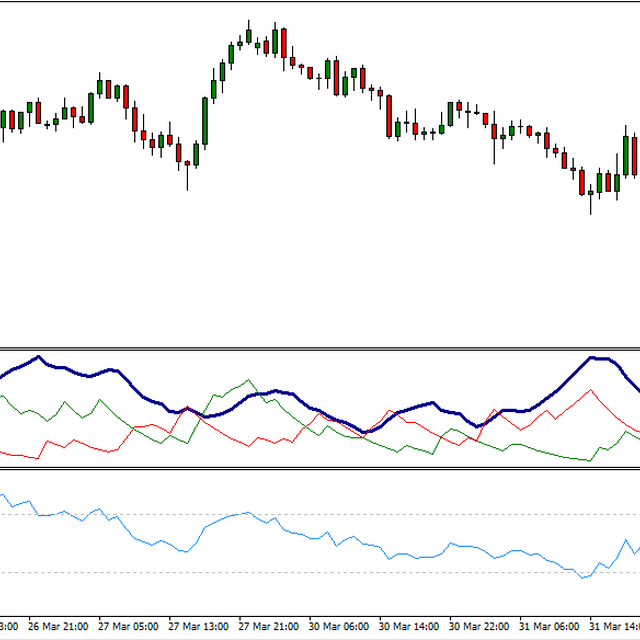Click the "27 Mar 21:00" time axis label
The height and width of the screenshot is (640, 640).
(x=269, y=627)
